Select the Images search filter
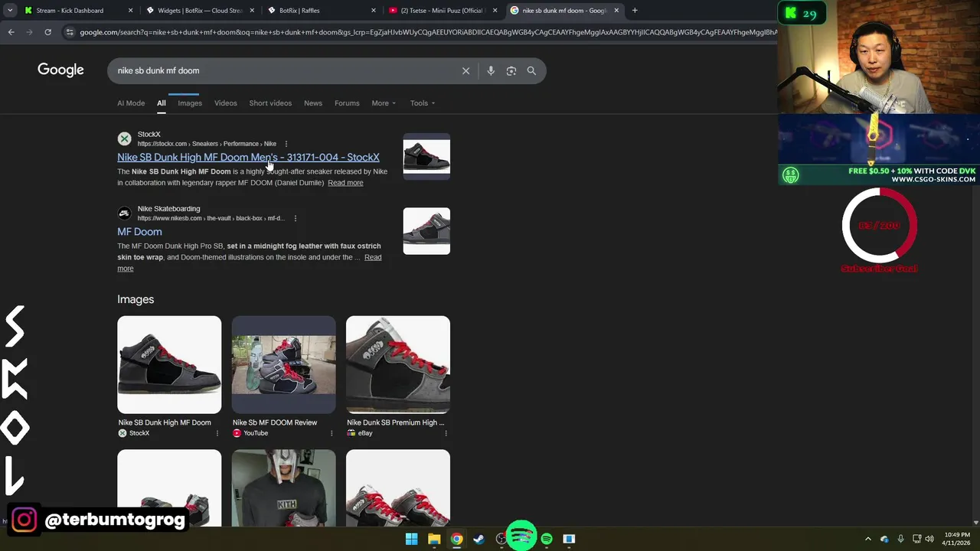This screenshot has width=980, height=551. click(x=190, y=103)
